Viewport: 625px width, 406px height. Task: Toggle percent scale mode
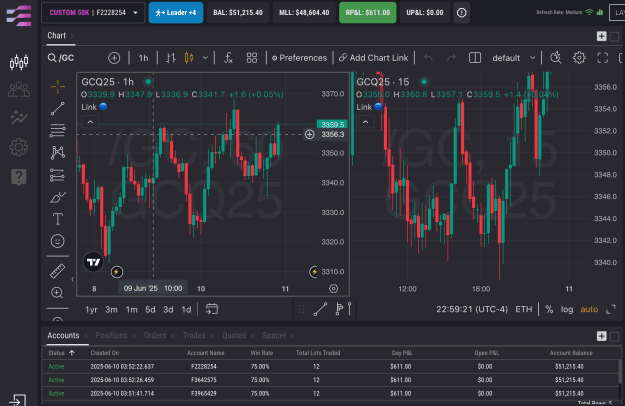549,309
